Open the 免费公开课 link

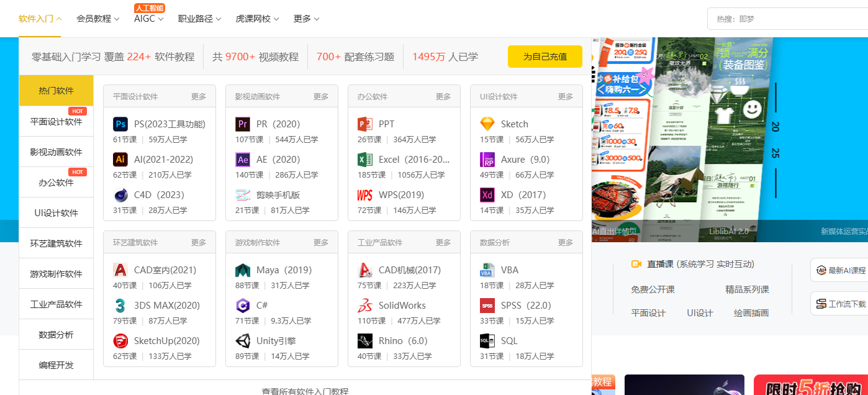(x=653, y=289)
